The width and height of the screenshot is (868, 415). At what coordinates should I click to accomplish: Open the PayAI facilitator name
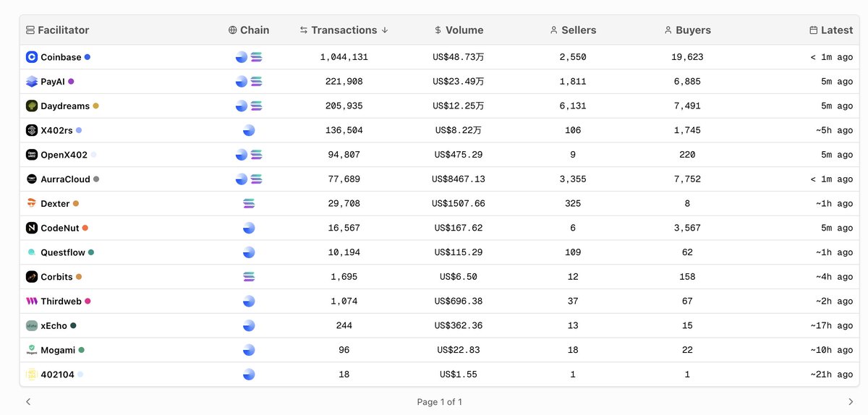pos(53,82)
